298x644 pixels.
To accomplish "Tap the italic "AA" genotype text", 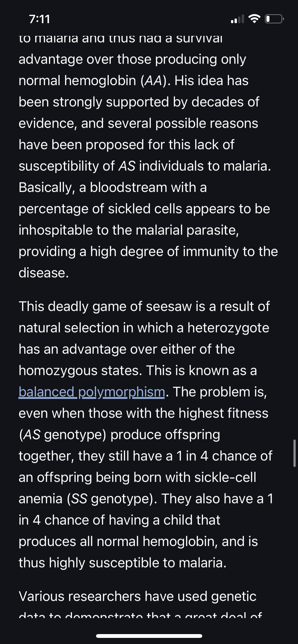I will pyautogui.click(x=154, y=81).
